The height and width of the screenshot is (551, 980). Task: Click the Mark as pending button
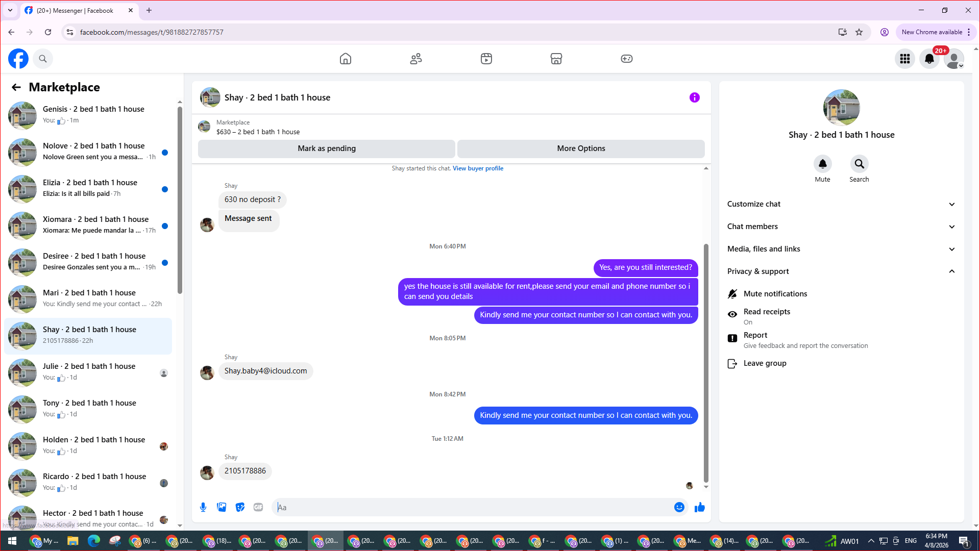(x=327, y=148)
